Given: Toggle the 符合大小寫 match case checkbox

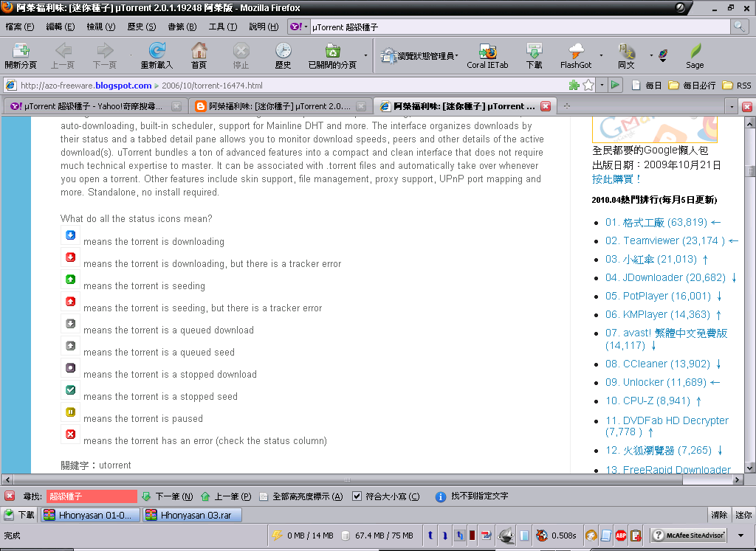Looking at the screenshot, I should point(357,496).
